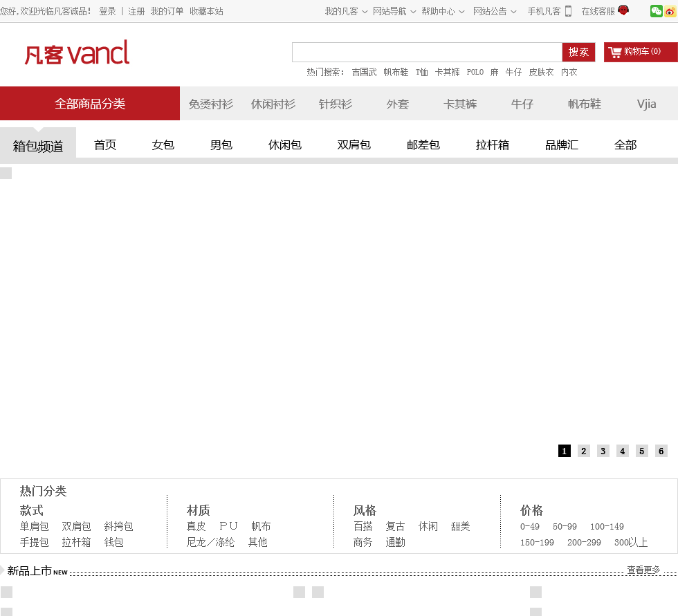Select 牛仔 in main navigation

pos(522,104)
